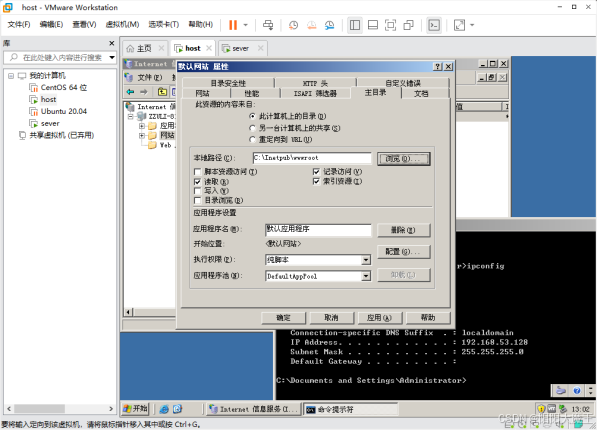This screenshot has width=597, height=430.
Task: Open the 网站 tab in properties dialog
Action: [202, 93]
